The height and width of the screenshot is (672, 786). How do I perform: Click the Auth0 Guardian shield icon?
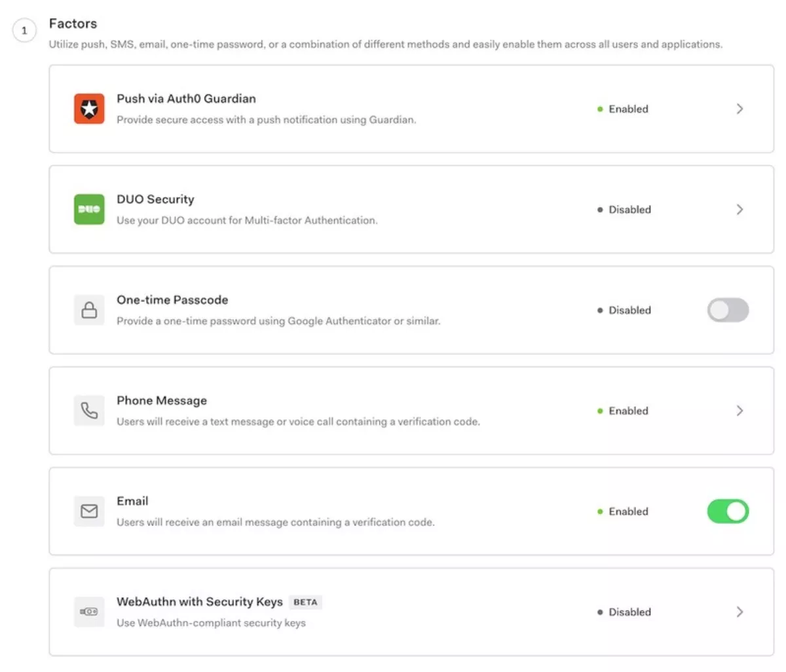[x=89, y=109]
